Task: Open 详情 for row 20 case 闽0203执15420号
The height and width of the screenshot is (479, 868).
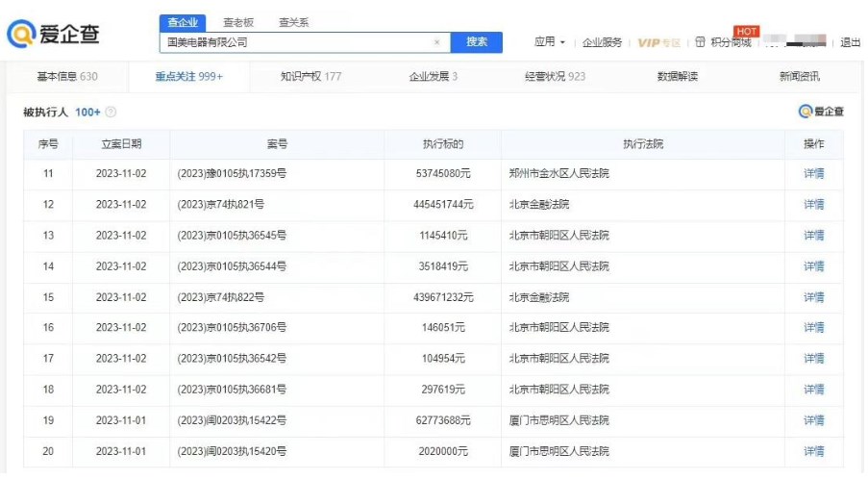Action: tap(814, 451)
